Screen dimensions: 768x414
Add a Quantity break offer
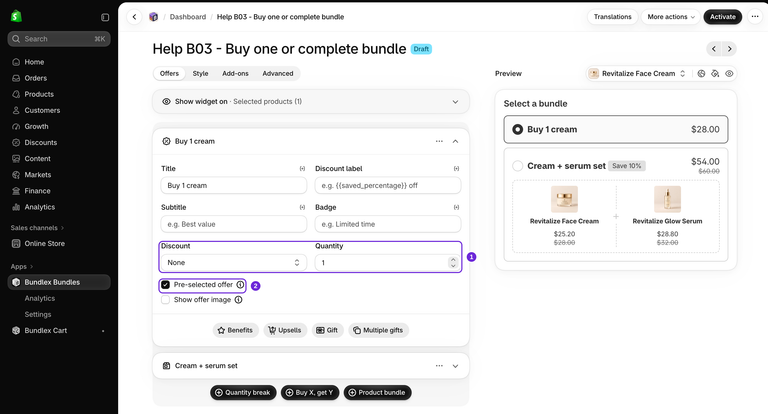point(243,392)
